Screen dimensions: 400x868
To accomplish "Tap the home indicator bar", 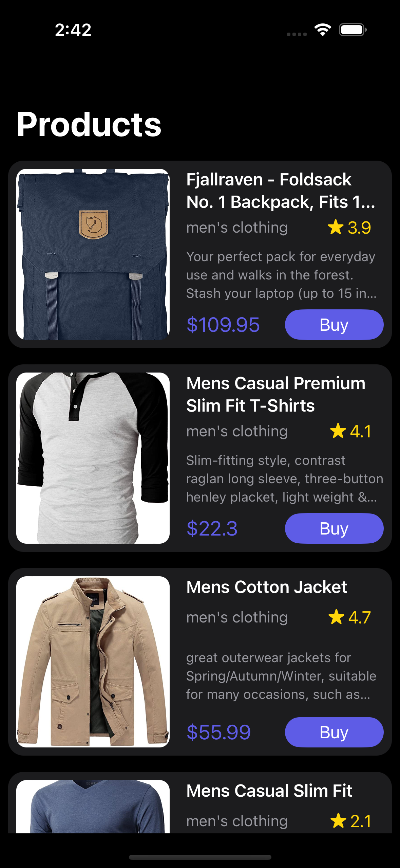I will point(200,857).
